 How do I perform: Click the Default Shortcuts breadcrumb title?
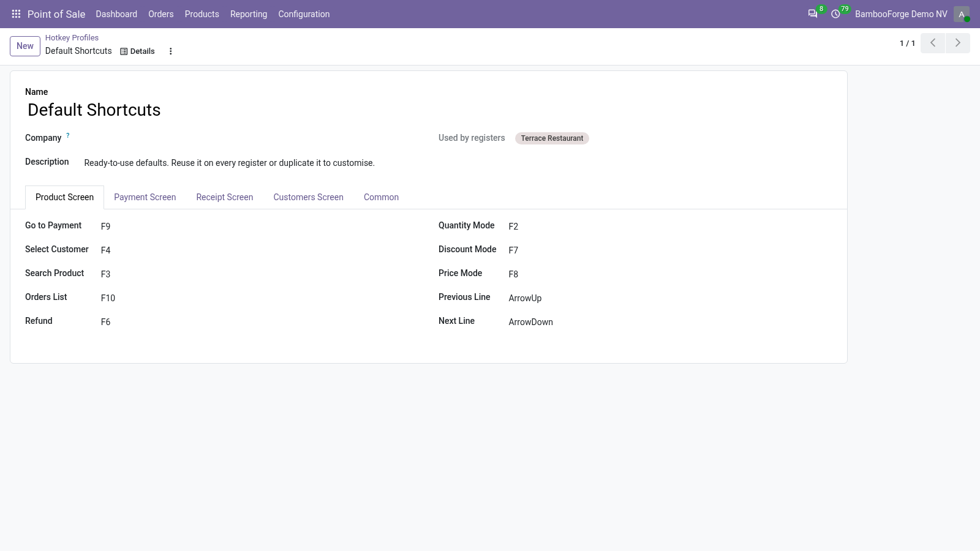pos(78,51)
